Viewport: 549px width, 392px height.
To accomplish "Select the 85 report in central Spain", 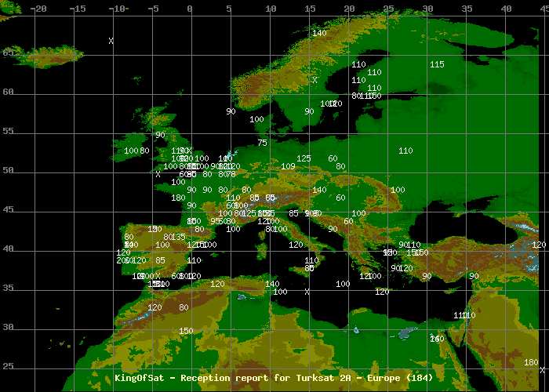I will [x=160, y=260].
